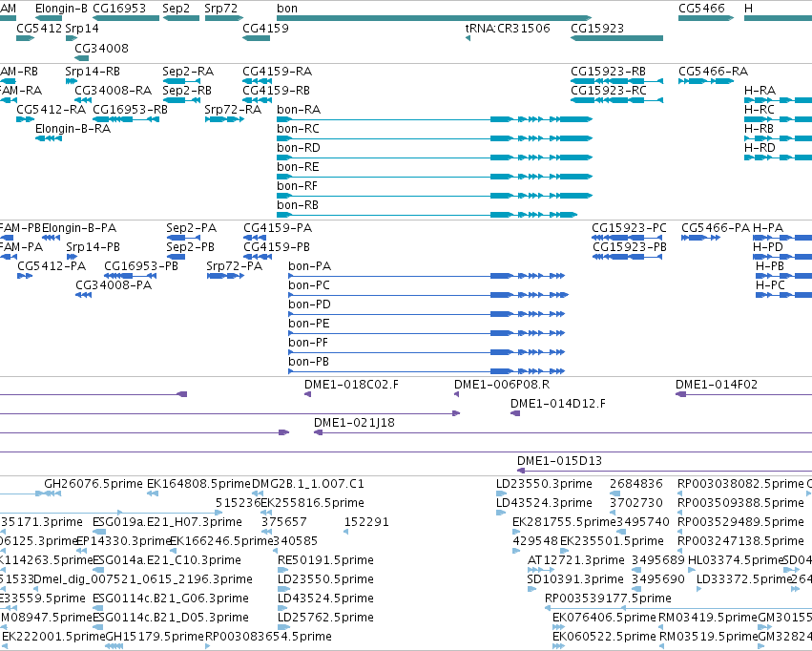Click EST AT12721.3prime
The height and width of the screenshot is (651, 812).
[541, 570]
